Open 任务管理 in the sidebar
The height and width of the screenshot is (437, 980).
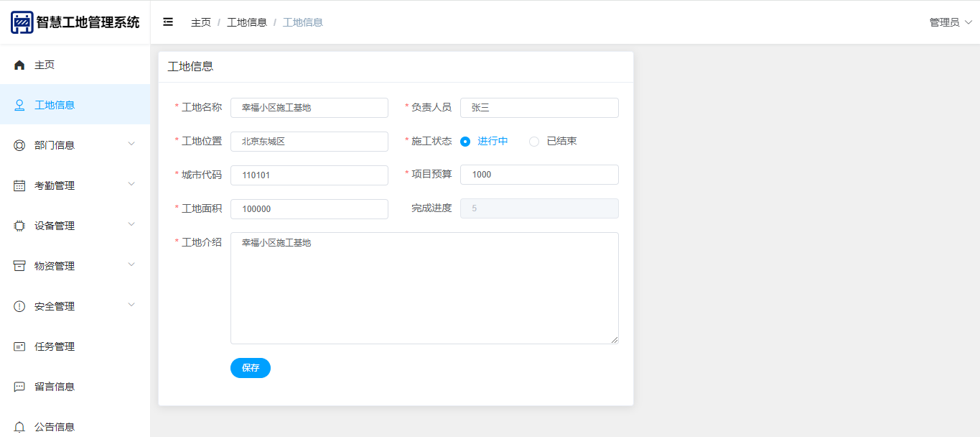(x=55, y=346)
